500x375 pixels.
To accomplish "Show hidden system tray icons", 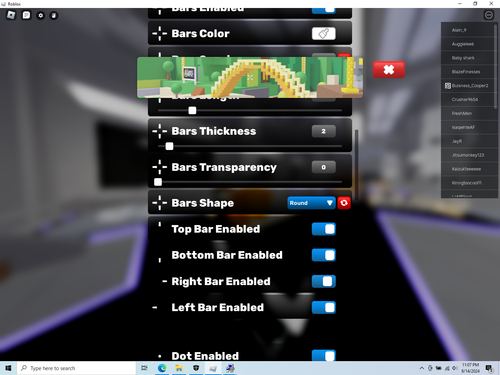I will tap(422, 368).
